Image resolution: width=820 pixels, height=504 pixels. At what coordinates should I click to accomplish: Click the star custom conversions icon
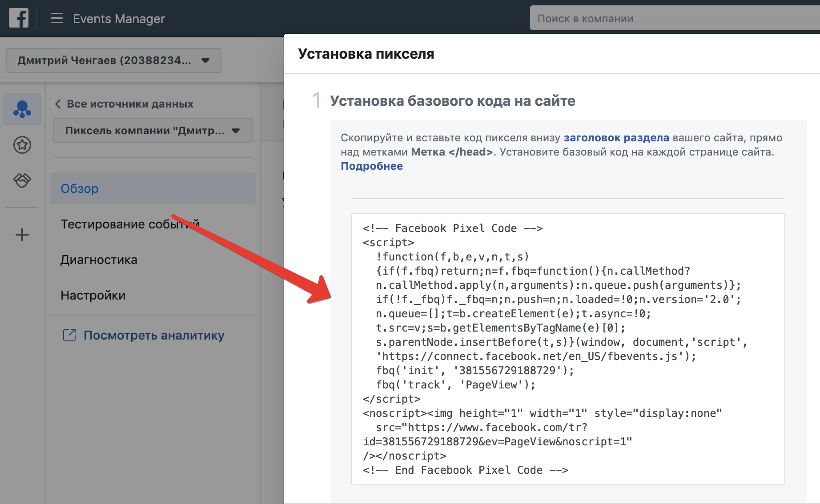(x=22, y=145)
